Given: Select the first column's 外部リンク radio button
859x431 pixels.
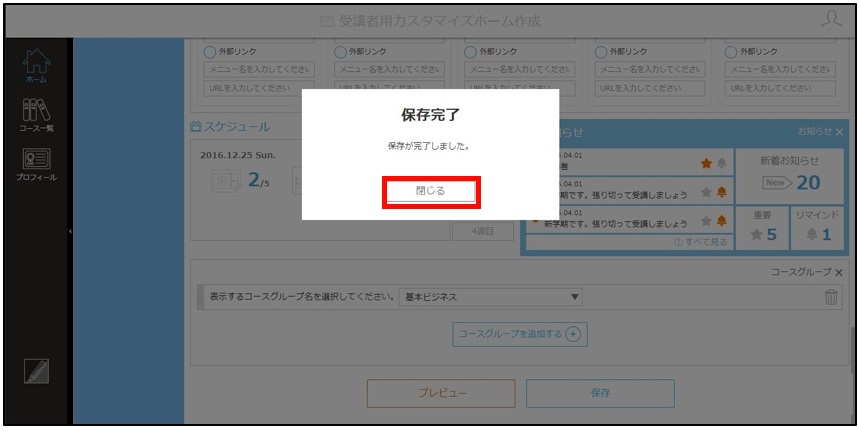Looking at the screenshot, I should coord(209,52).
